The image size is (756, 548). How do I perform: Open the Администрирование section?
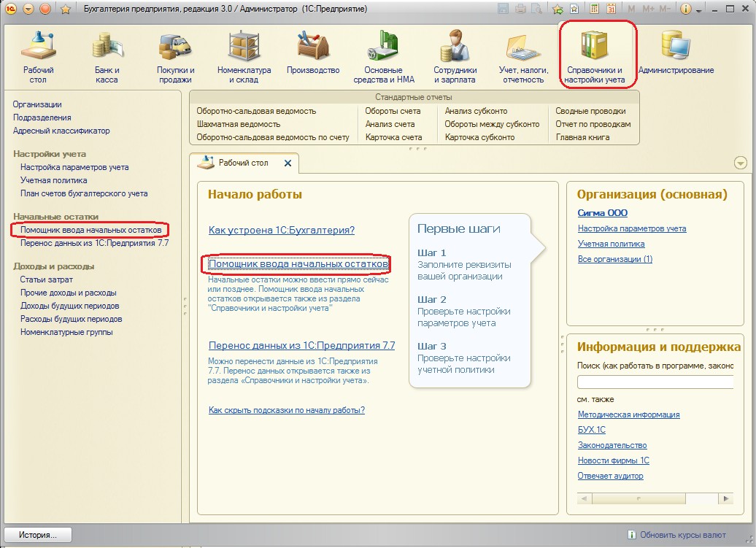676,52
